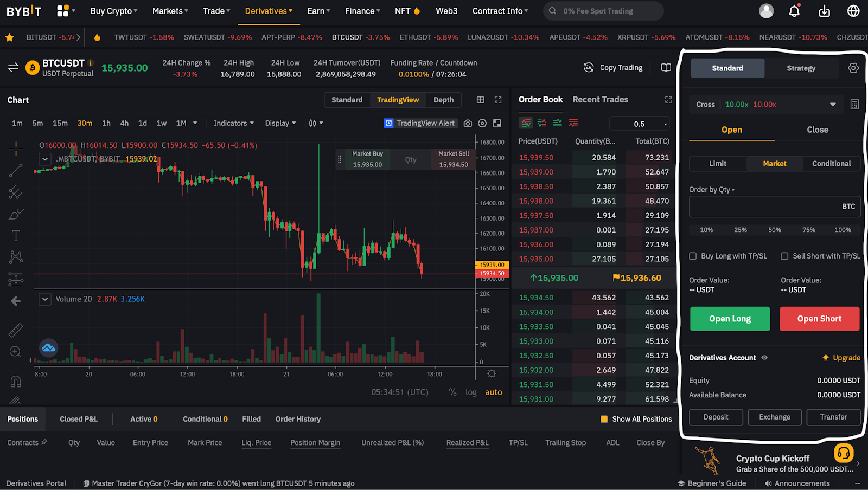
Task: Click the favorites star icon
Action: tap(10, 37)
